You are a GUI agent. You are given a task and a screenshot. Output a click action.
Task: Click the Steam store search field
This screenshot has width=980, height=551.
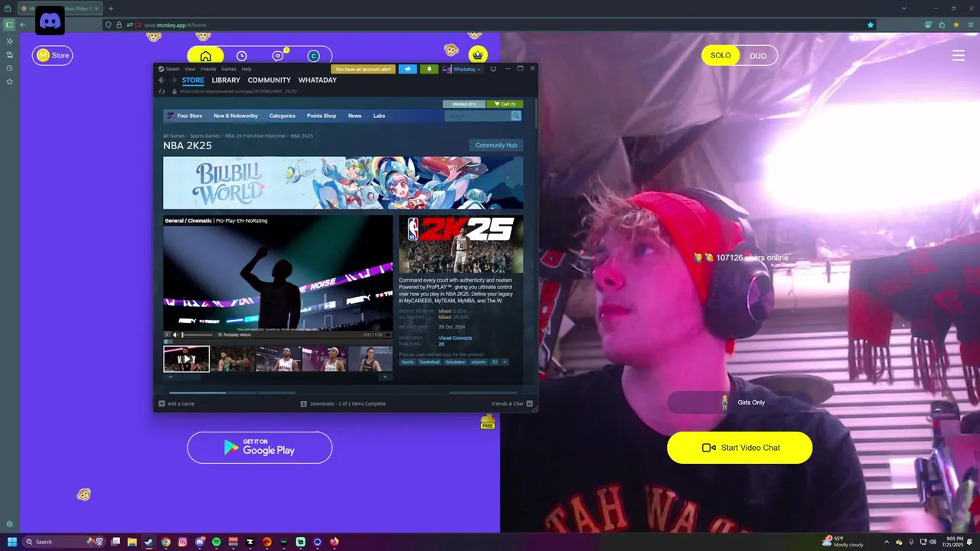click(478, 116)
